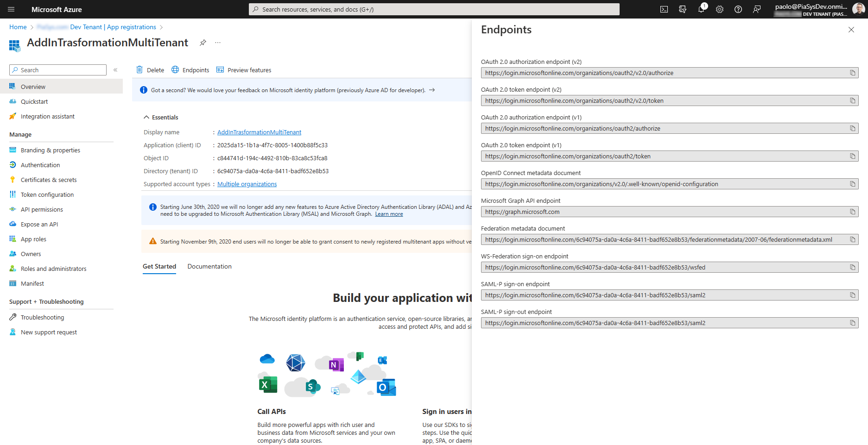Copy OAuth 2.0 token endpoint (v1) URL
The image size is (868, 445).
click(853, 156)
